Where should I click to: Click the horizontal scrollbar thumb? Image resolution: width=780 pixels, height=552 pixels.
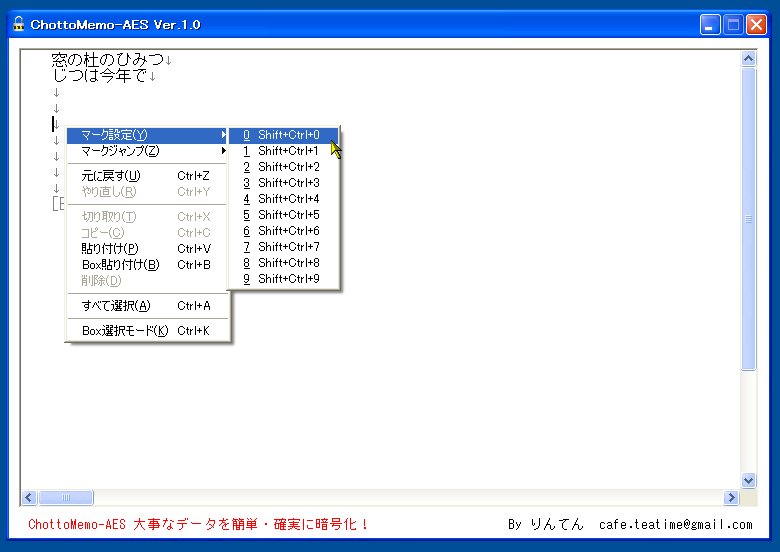(x=66, y=497)
